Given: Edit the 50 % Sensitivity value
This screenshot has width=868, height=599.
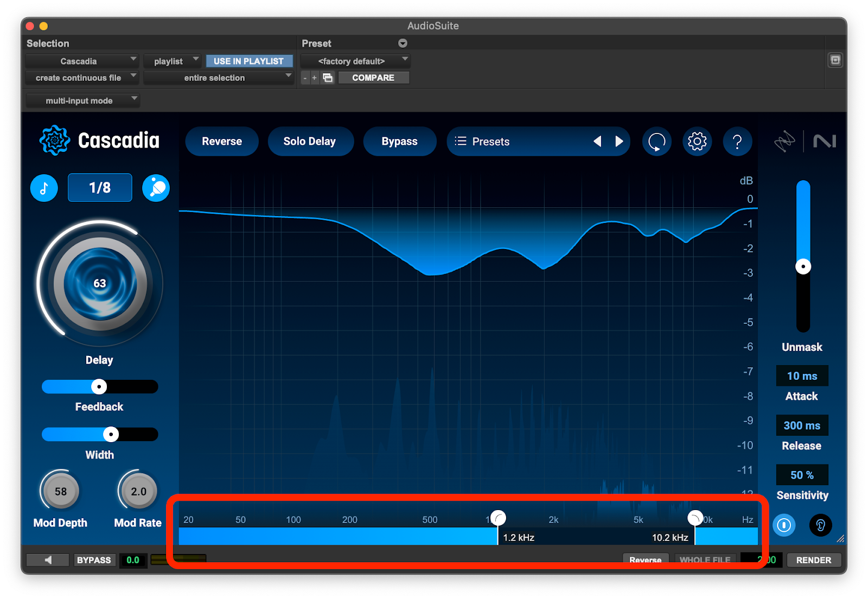Looking at the screenshot, I should click(802, 475).
